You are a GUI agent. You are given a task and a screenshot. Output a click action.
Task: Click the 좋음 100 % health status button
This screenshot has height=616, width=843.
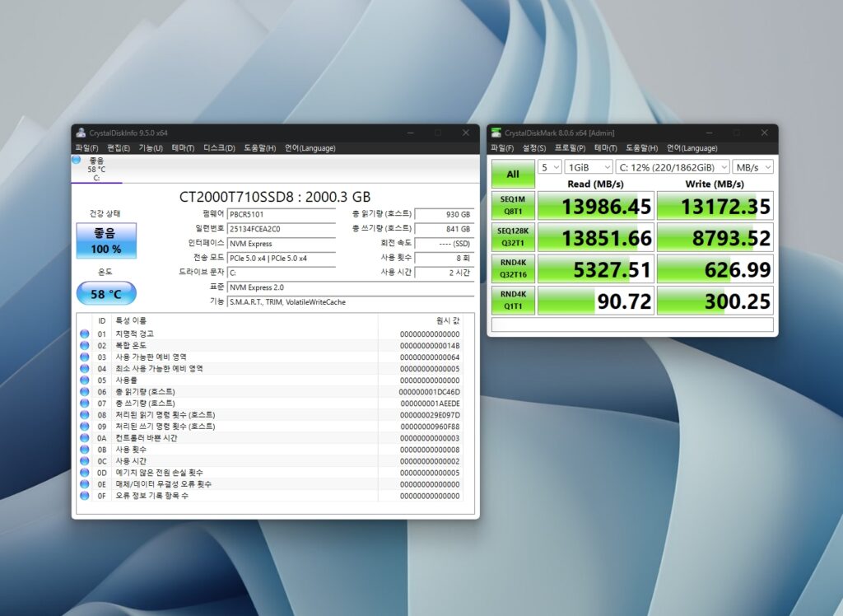106,240
